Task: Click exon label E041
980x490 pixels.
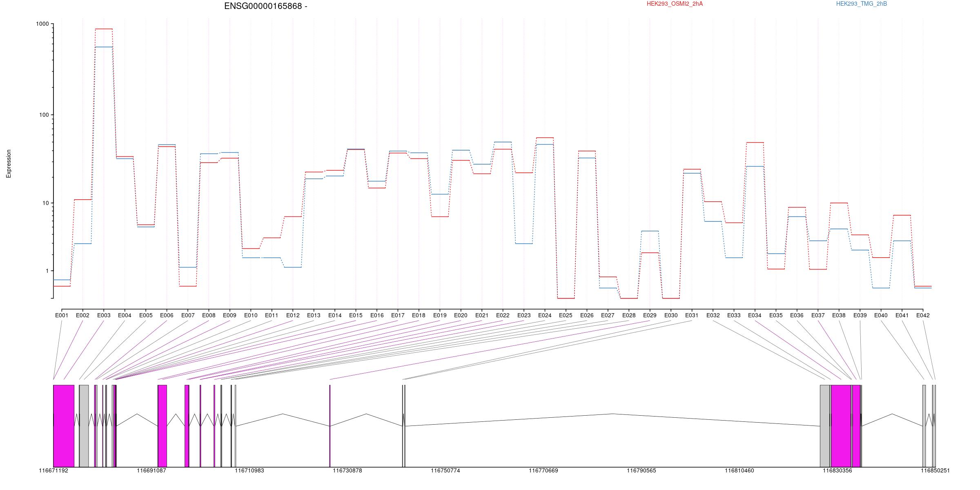Action: point(902,316)
